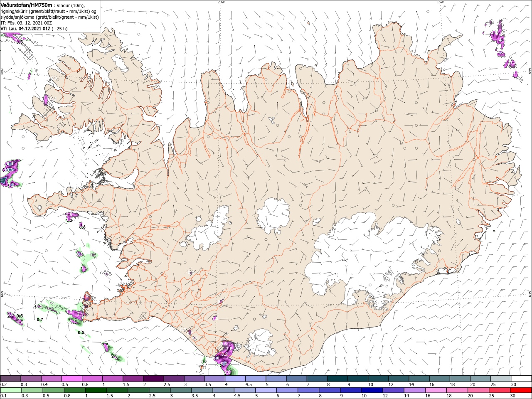The image size is (532, 399).
Task: Select the medium green 0.5 swatch in the lower legend
Action: pos(53,390)
